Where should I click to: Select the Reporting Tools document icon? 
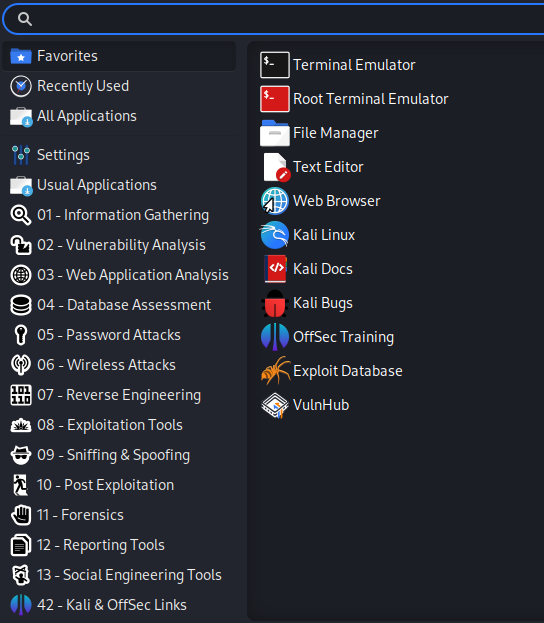(21, 545)
